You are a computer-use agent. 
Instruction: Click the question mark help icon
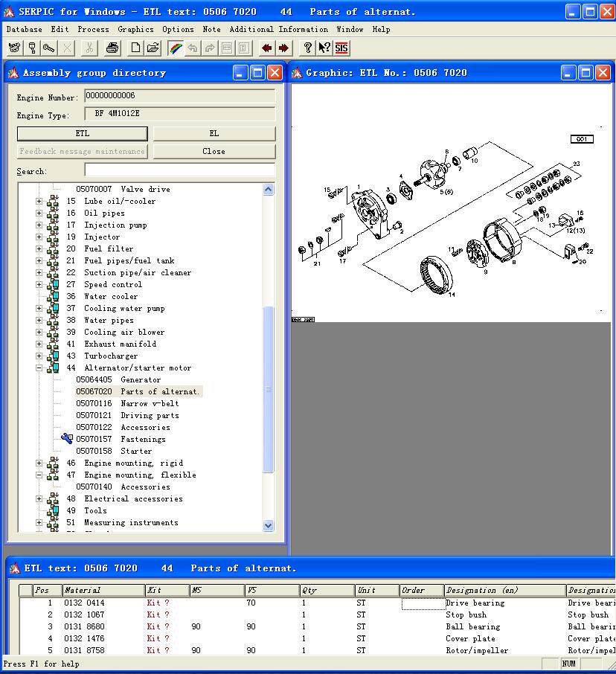click(307, 48)
